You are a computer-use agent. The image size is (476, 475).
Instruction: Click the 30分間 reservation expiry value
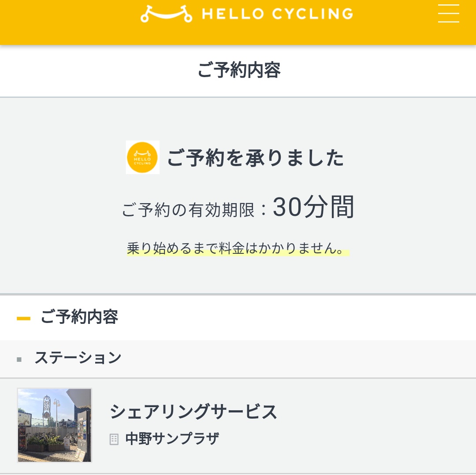[313, 207]
